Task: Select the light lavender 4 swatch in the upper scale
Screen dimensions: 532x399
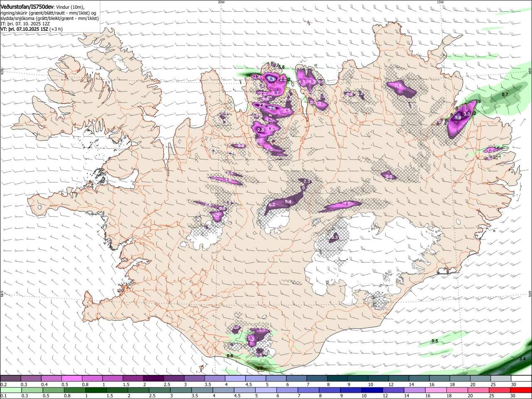Action: (x=234, y=379)
